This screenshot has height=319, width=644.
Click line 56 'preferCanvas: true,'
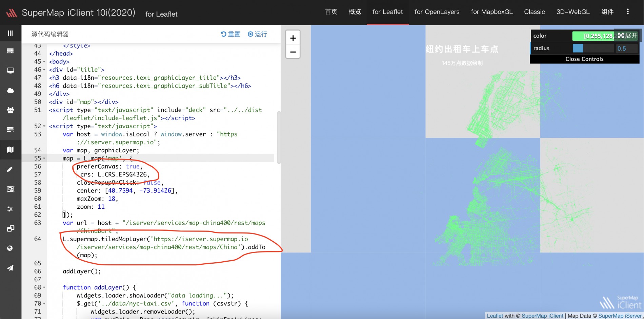click(x=109, y=166)
